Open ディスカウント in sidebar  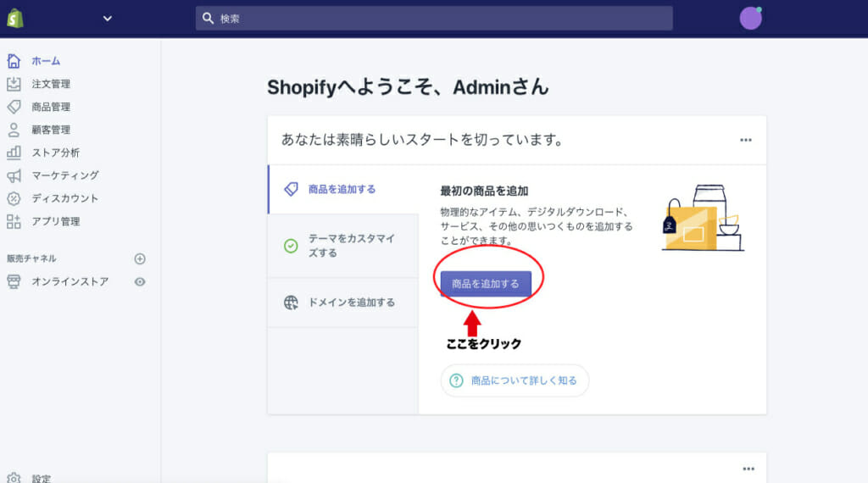[x=64, y=198]
